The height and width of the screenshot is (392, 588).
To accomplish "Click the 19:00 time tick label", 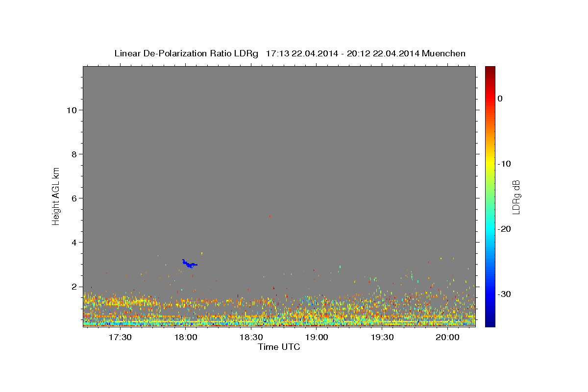I will pos(317,337).
